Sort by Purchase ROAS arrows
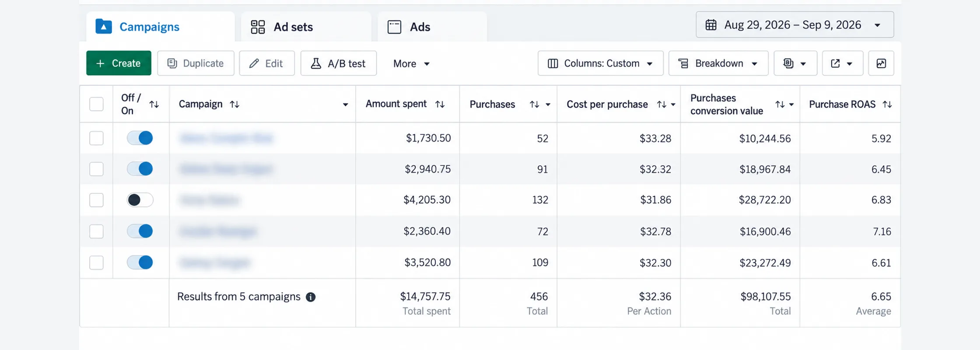Screen dimensions: 980x350 (x=887, y=104)
